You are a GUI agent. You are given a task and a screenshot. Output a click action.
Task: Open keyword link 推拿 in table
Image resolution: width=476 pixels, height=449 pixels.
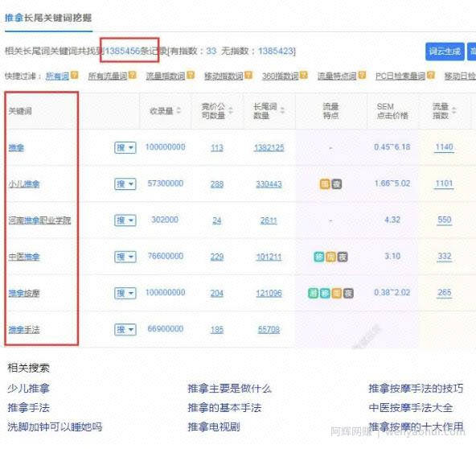[16, 148]
